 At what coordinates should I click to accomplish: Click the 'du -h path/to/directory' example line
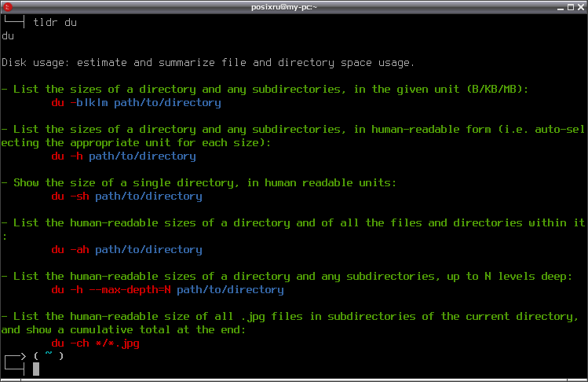point(124,156)
